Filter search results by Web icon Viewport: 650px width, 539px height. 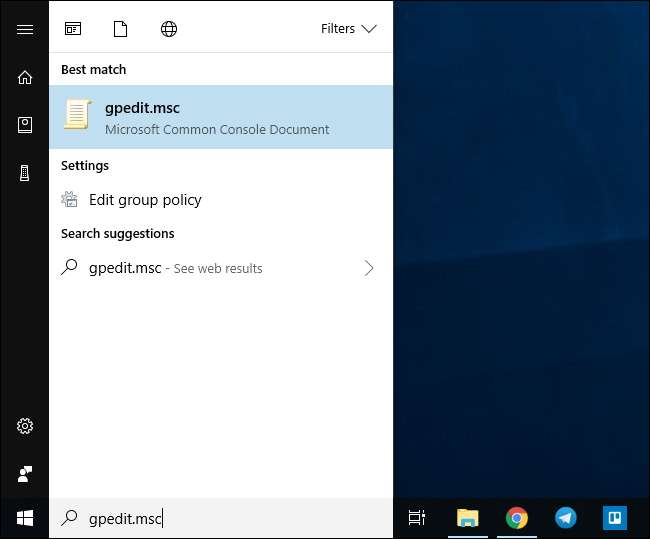[169, 29]
